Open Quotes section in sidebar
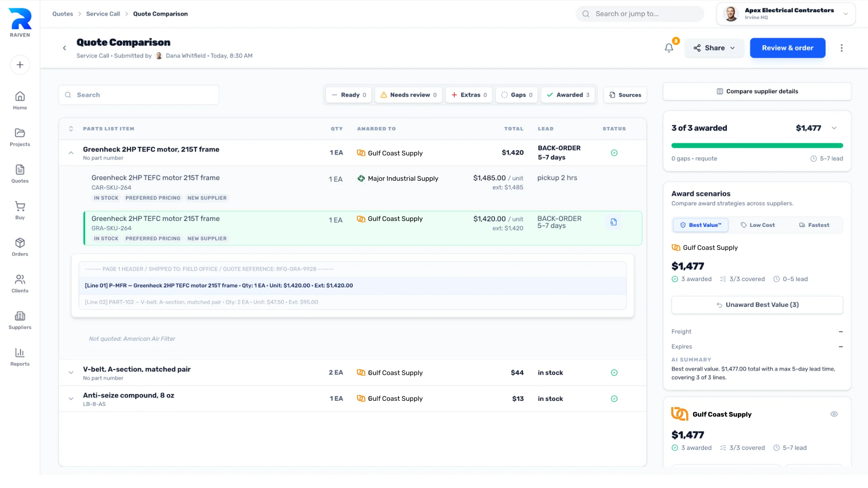 20,174
